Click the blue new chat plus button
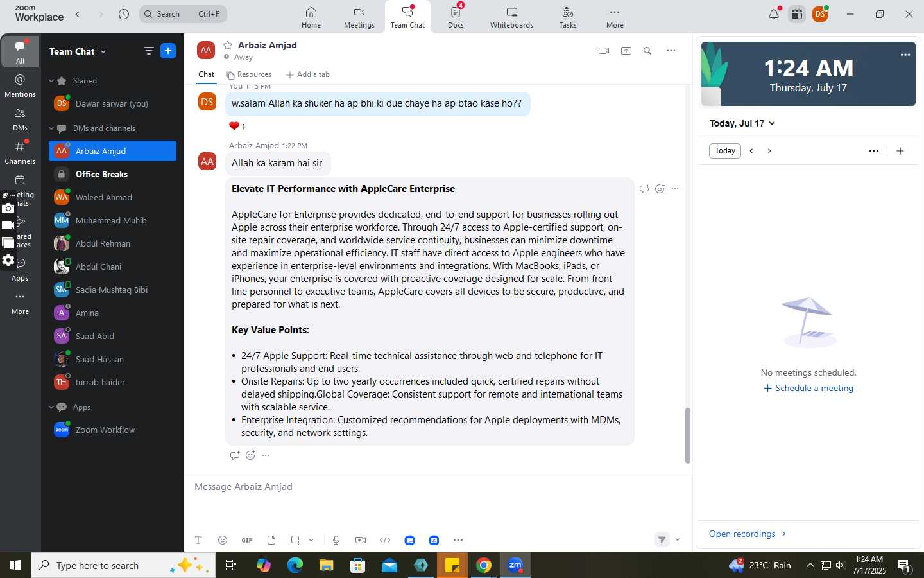This screenshot has height=578, width=924. (168, 51)
